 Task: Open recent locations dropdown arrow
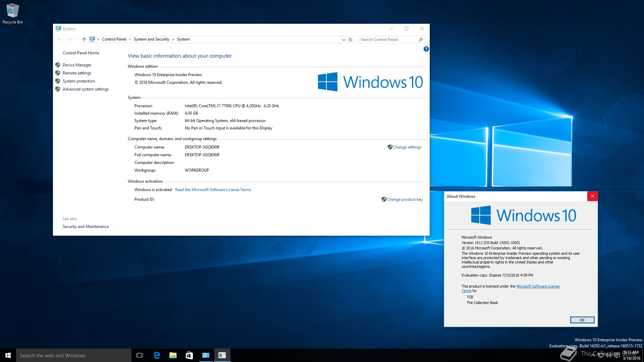click(x=77, y=40)
